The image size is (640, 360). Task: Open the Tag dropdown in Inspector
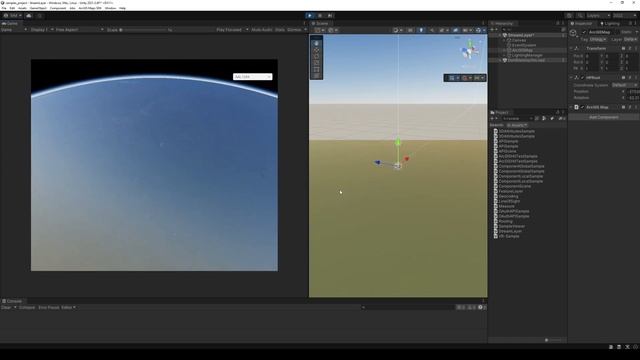[598, 39]
